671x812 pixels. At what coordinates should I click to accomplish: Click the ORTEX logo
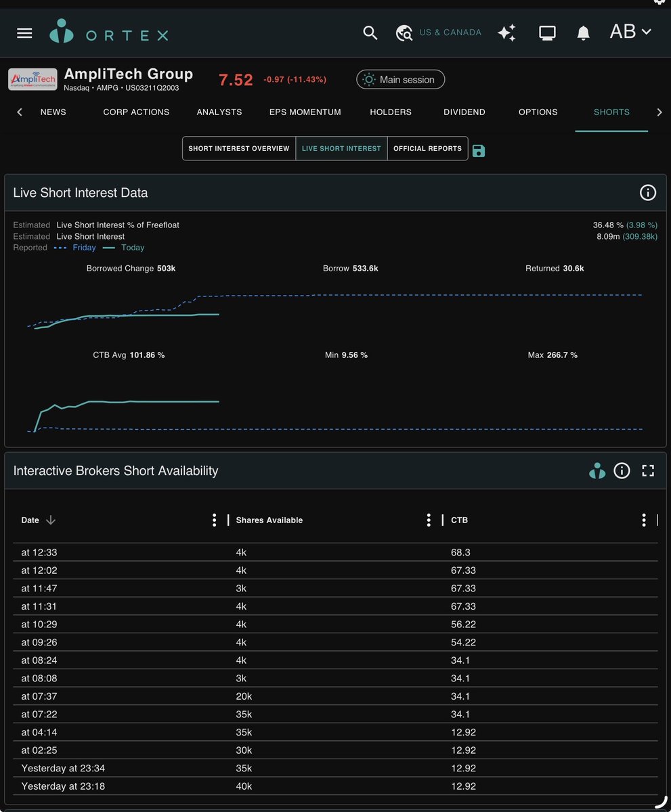click(x=109, y=33)
